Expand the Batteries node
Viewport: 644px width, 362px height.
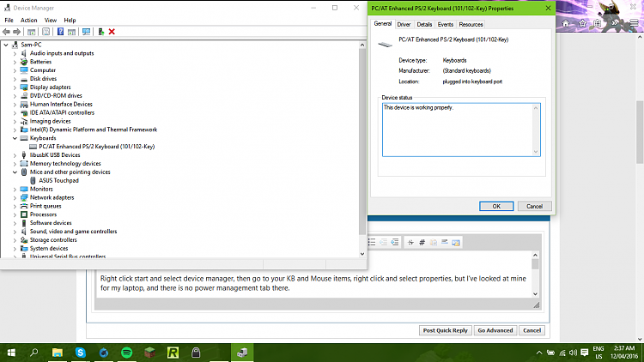(x=15, y=62)
